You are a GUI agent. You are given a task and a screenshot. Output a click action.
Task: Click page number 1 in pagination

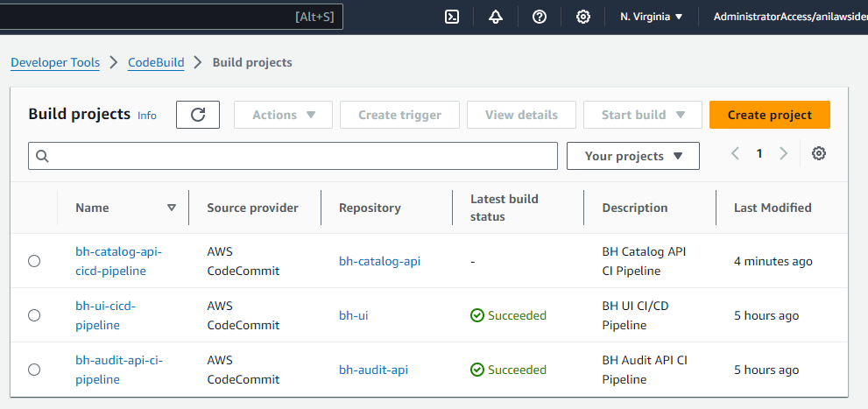point(759,153)
